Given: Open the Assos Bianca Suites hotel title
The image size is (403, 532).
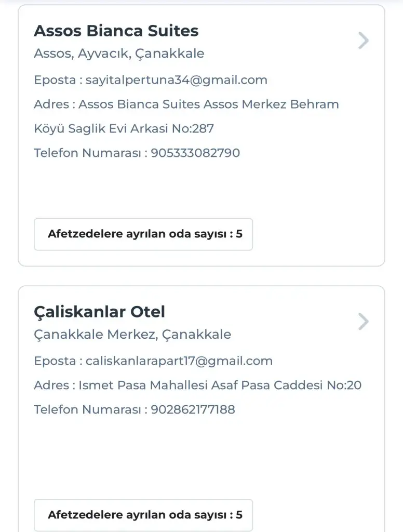Looking at the screenshot, I should click(x=116, y=31).
